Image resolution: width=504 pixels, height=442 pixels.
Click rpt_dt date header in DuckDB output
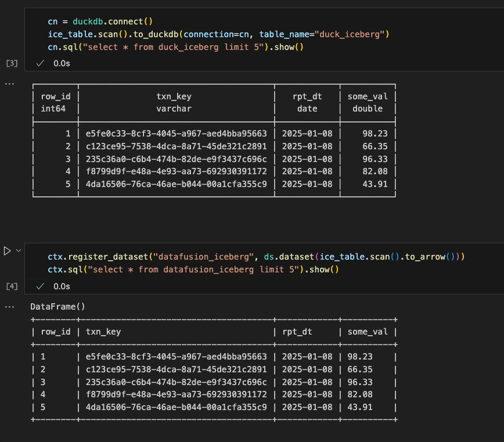pyautogui.click(x=307, y=103)
